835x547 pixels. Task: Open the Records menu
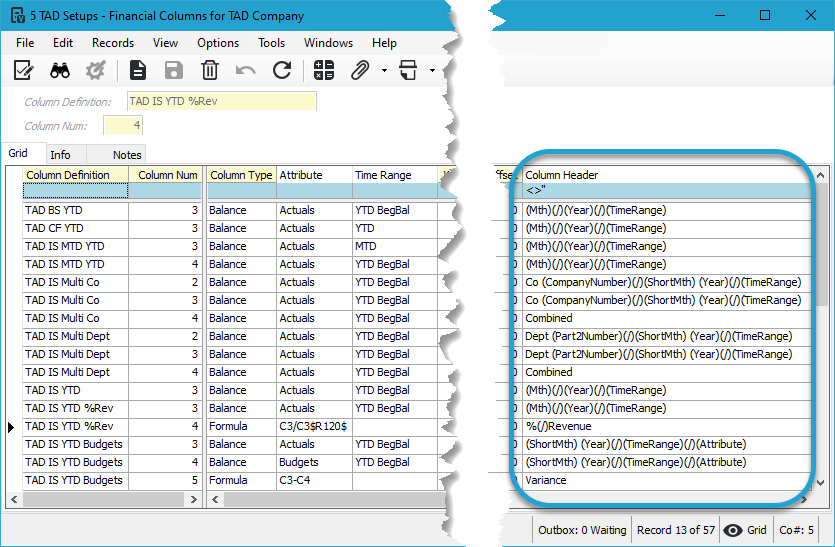pyautogui.click(x=113, y=43)
